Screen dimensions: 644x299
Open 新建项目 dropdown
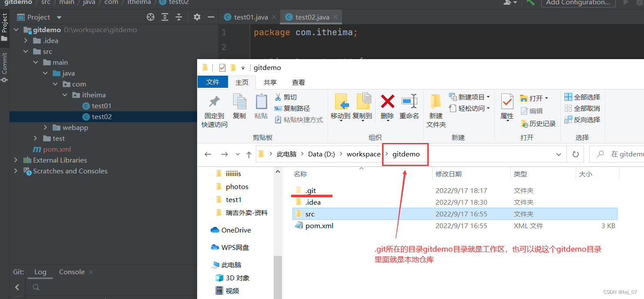pos(469,97)
